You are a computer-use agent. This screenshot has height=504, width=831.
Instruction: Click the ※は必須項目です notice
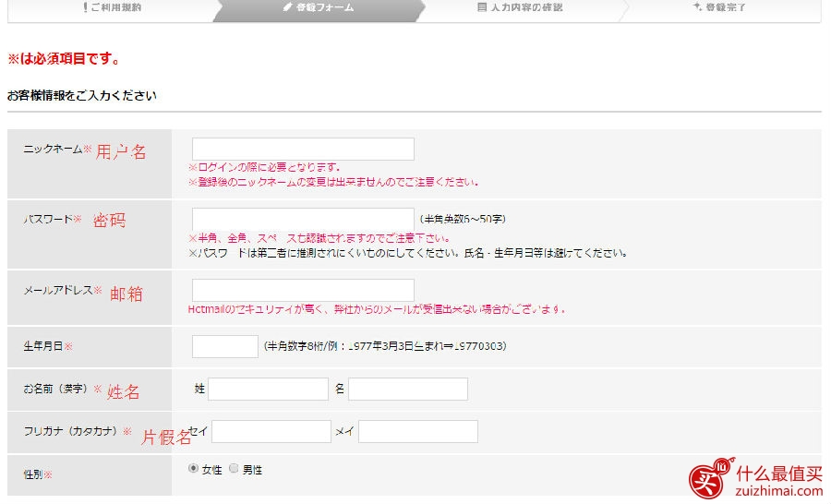point(65,59)
